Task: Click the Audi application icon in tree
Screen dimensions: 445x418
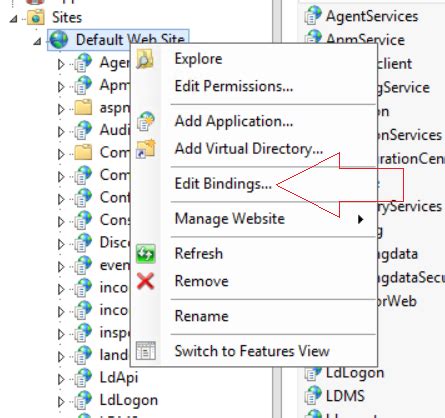Action: pos(83,130)
